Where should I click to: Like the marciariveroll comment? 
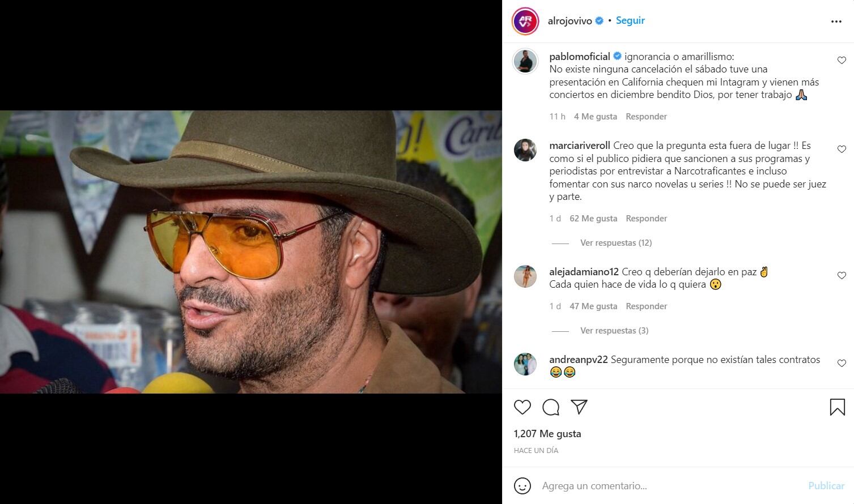[x=842, y=150]
